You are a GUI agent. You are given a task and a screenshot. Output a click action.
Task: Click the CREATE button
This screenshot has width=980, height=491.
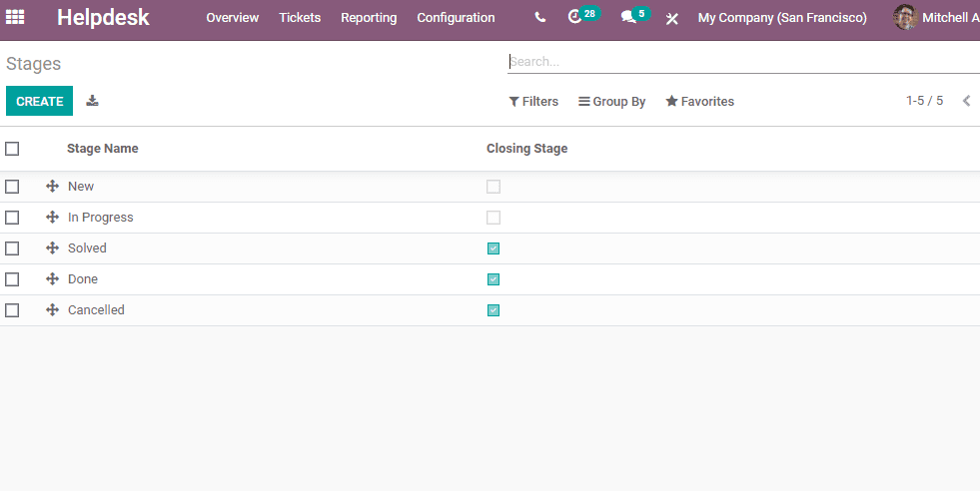point(39,101)
